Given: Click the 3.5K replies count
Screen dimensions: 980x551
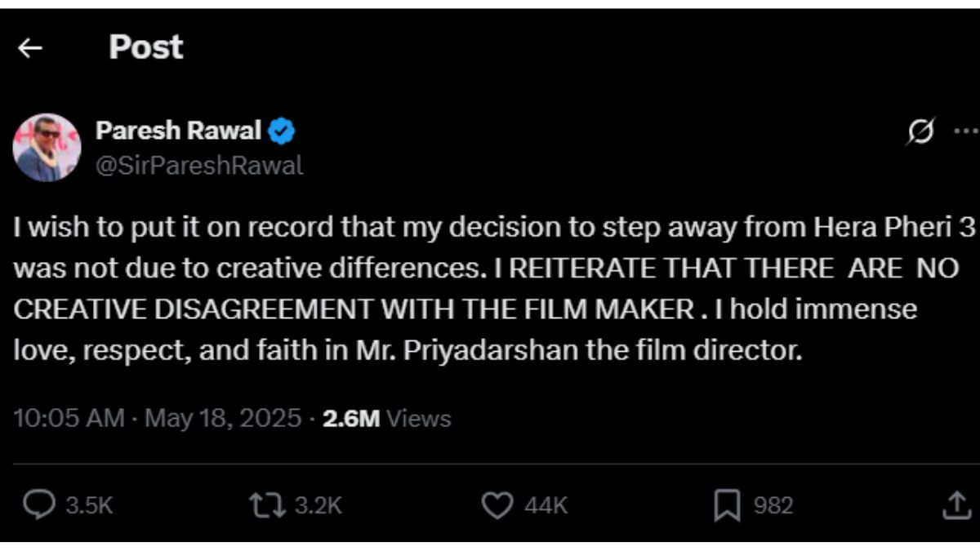Looking at the screenshot, I should [x=87, y=506].
